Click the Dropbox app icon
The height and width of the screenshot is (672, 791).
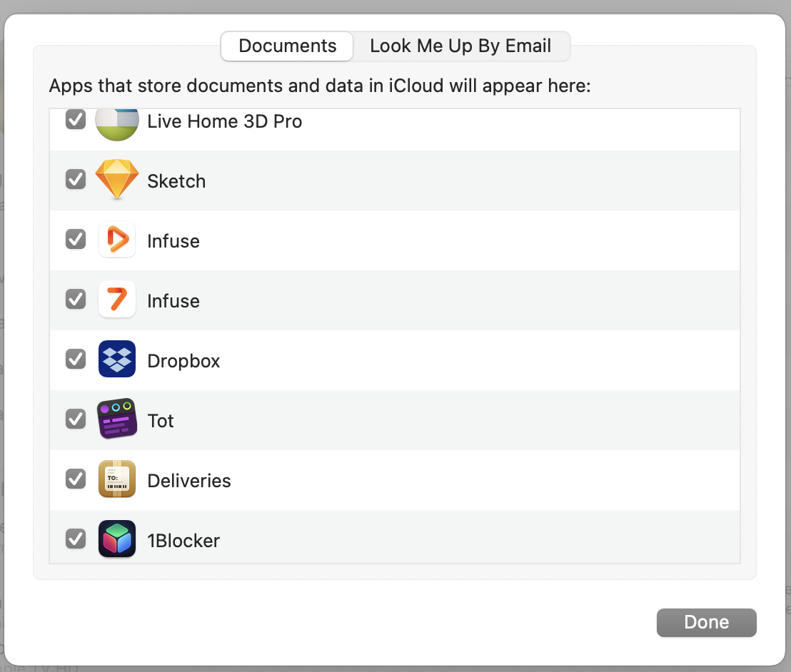116,360
